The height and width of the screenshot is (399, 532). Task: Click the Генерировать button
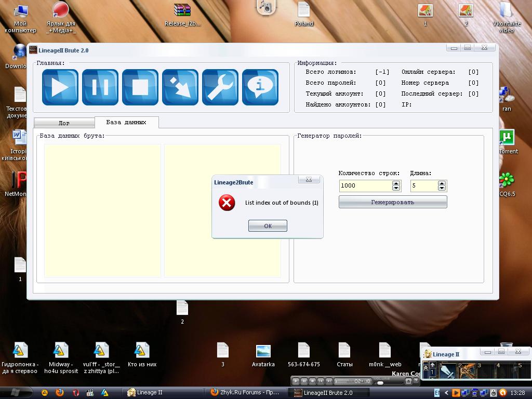pos(393,202)
